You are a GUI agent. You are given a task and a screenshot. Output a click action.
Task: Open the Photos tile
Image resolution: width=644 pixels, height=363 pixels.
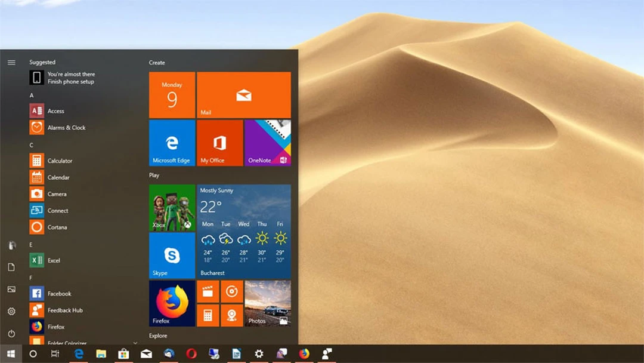[x=267, y=303]
